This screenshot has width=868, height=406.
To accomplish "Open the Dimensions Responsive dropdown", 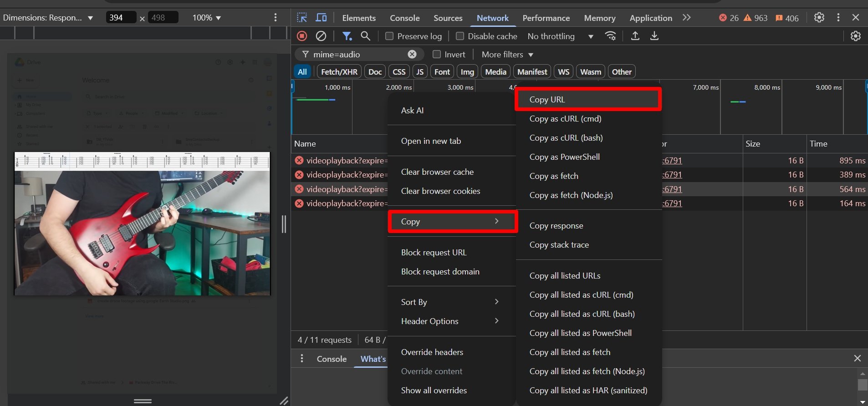I will coord(47,18).
